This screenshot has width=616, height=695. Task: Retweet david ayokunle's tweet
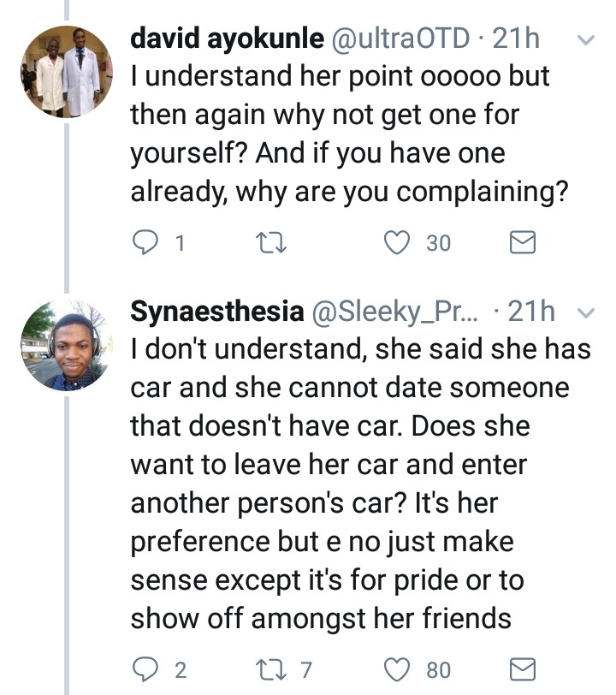[272, 244]
